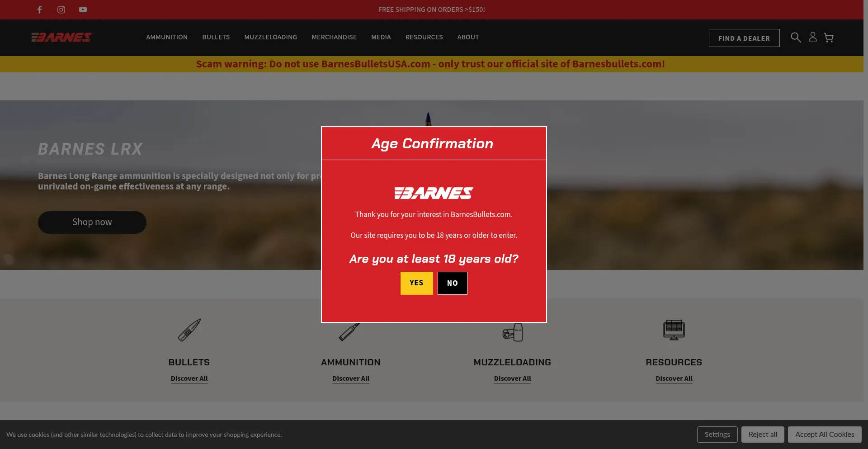The width and height of the screenshot is (868, 449).
Task: Open the user account icon
Action: point(812,37)
